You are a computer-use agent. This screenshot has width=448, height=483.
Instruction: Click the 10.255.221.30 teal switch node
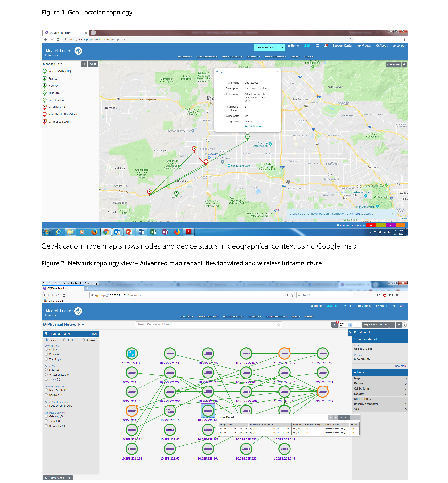[132, 353]
